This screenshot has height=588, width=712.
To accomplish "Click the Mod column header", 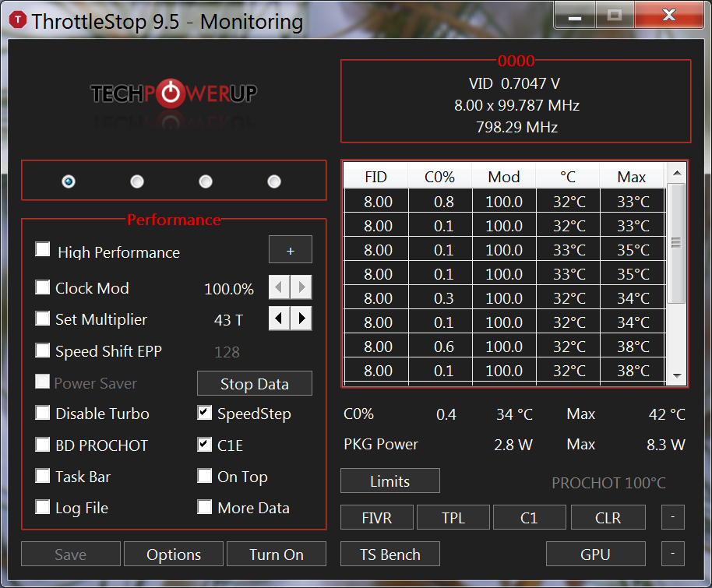I will click(504, 176).
